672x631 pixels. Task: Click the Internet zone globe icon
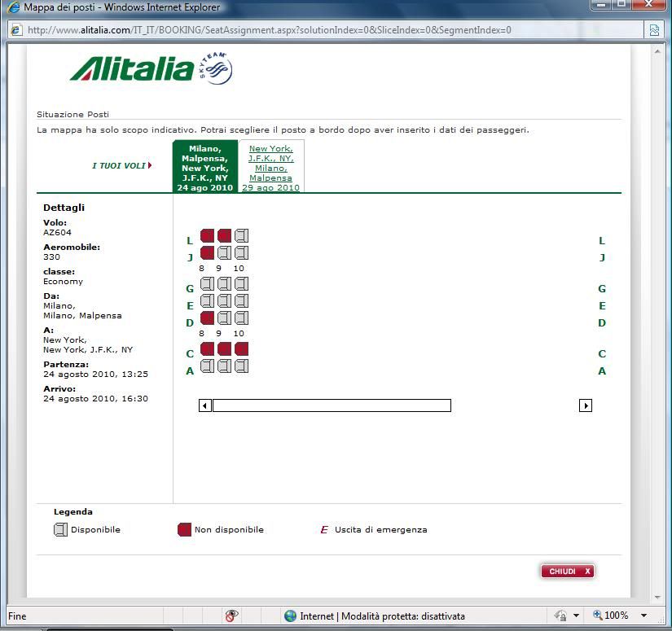pyautogui.click(x=290, y=616)
